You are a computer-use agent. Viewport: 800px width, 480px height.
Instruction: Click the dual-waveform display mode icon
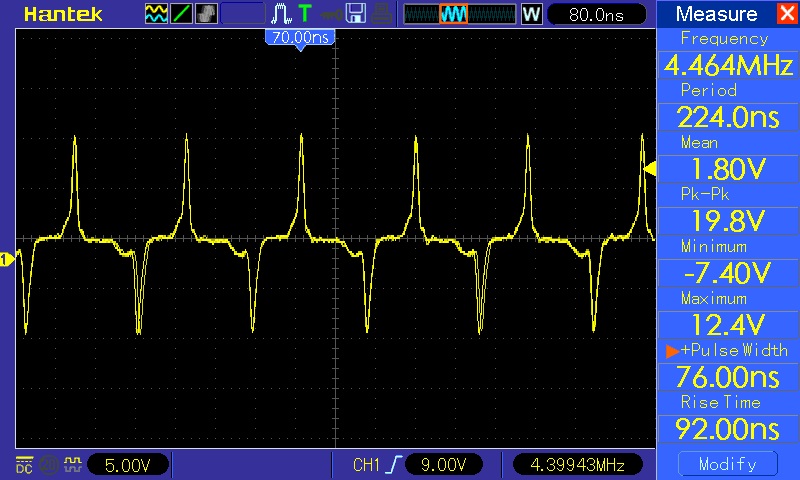coord(156,14)
